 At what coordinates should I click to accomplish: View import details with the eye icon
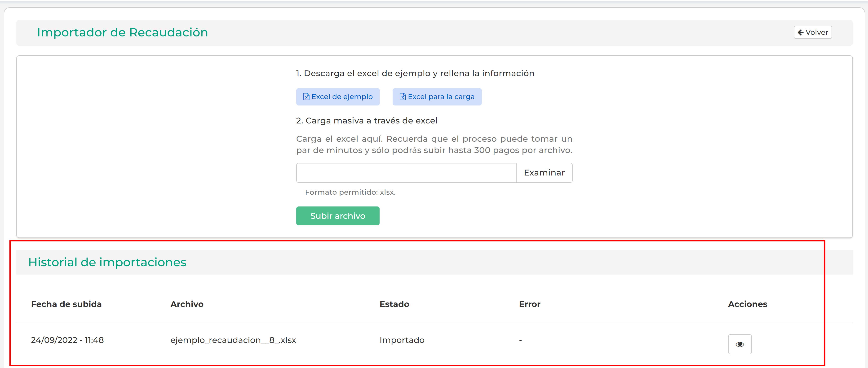coord(740,344)
